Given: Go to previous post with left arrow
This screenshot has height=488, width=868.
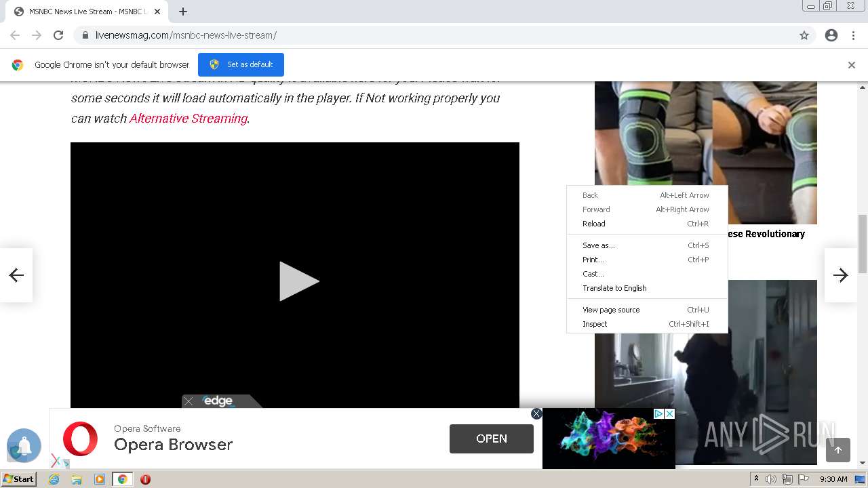Looking at the screenshot, I should (x=16, y=274).
